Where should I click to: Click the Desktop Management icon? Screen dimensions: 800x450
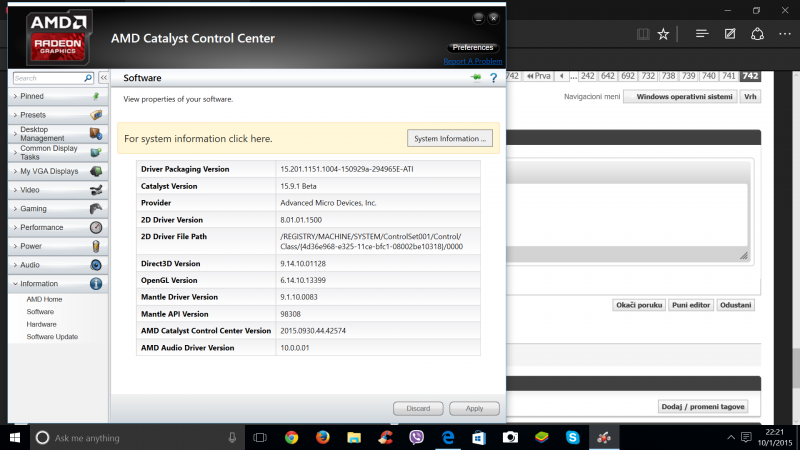coord(96,134)
